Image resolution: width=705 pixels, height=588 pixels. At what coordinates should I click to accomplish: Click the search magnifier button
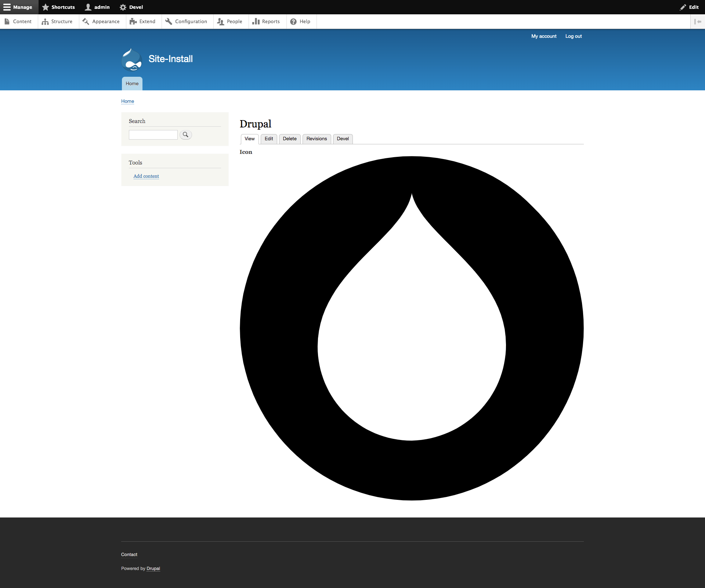pyautogui.click(x=185, y=134)
